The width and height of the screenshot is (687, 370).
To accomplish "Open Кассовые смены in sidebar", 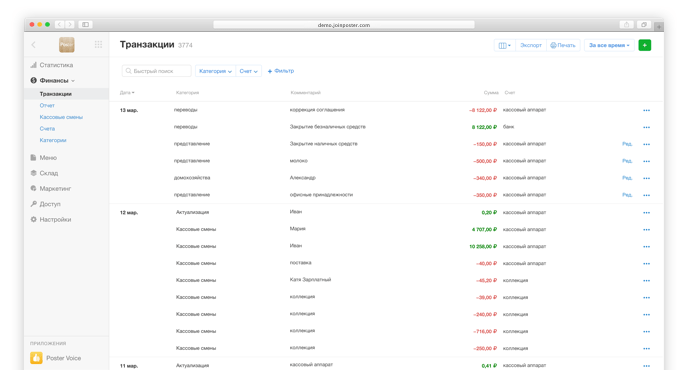I will [x=61, y=117].
